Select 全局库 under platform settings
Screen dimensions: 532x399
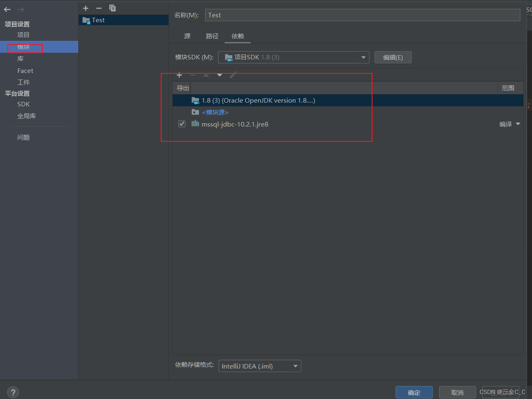pyautogui.click(x=26, y=116)
